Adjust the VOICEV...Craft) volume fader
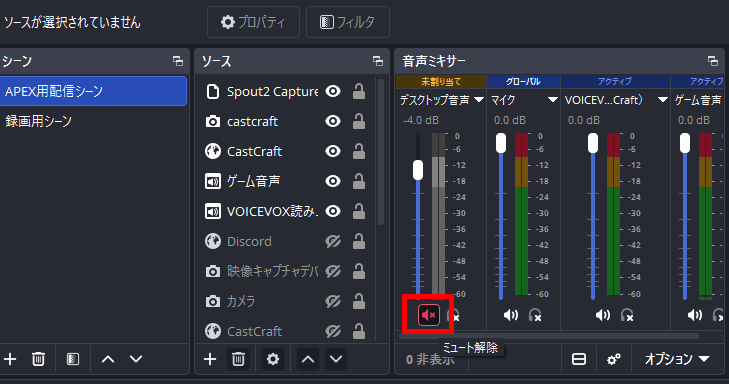The height and width of the screenshot is (384, 729). (593, 143)
